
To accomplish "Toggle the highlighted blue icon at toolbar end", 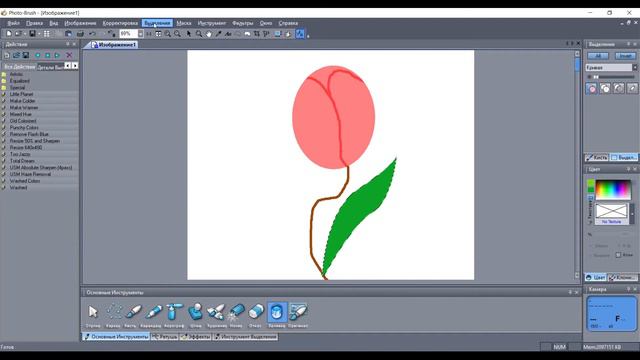I will pyautogui.click(x=300, y=34).
